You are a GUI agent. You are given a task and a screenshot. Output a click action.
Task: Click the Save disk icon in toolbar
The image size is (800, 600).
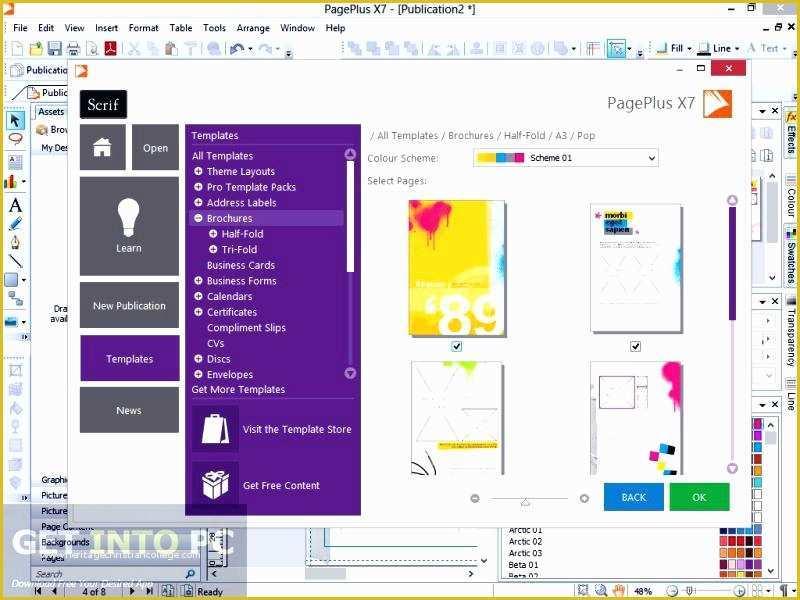click(x=55, y=48)
